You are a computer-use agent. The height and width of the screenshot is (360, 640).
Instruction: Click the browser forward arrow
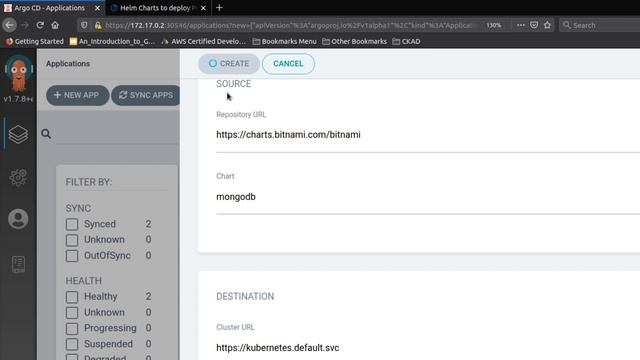pyautogui.click(x=25, y=25)
